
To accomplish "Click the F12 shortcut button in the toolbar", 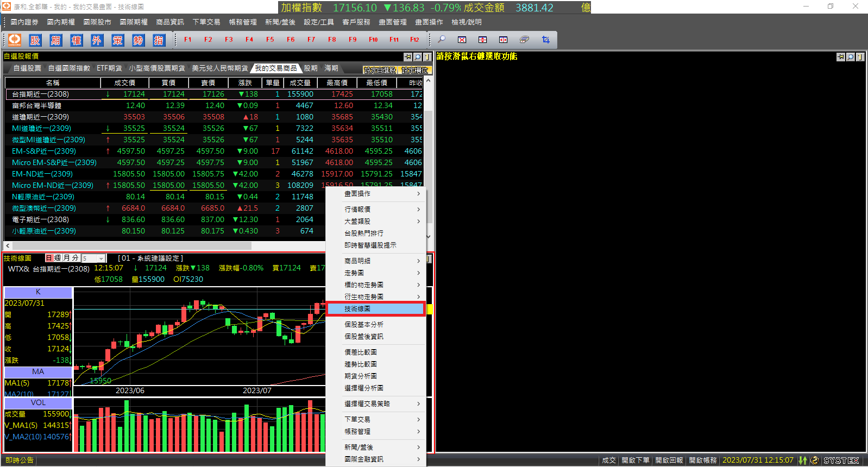I will coord(414,40).
